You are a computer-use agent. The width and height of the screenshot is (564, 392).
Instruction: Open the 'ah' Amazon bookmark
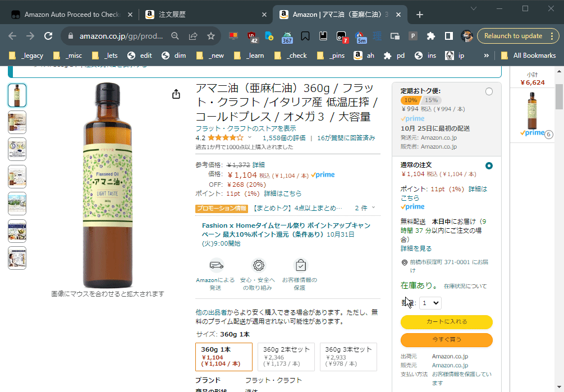[364, 56]
